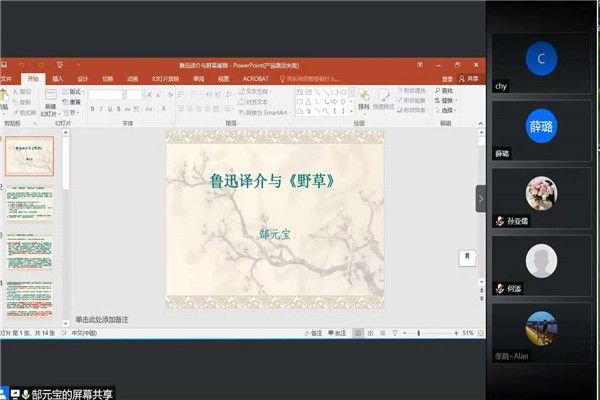
Task: Collapse the participant panel with side arrow
Action: [x=481, y=198]
